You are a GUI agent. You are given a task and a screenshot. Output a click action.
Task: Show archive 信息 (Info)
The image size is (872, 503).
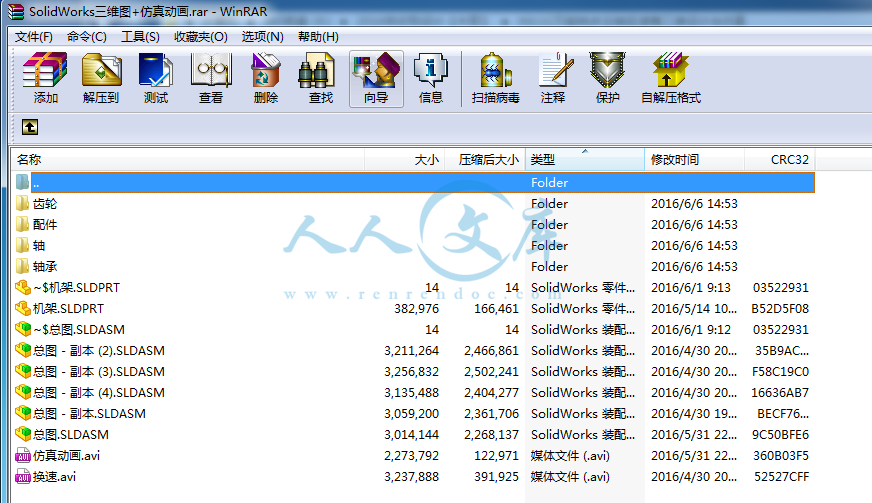430,78
